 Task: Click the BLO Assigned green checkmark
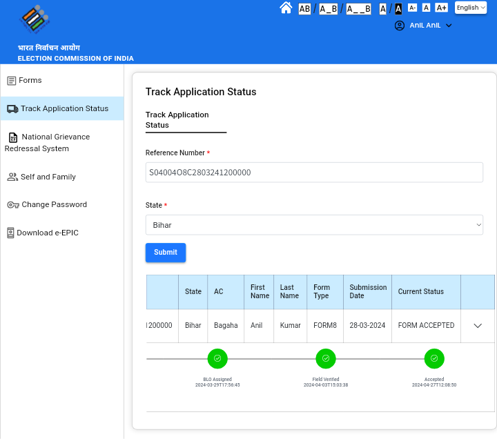217,358
